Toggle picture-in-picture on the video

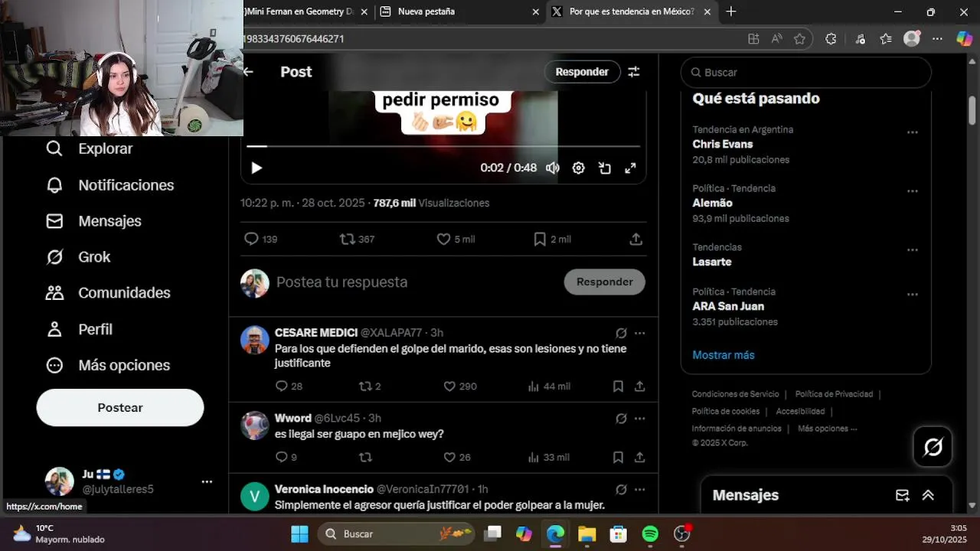(605, 168)
